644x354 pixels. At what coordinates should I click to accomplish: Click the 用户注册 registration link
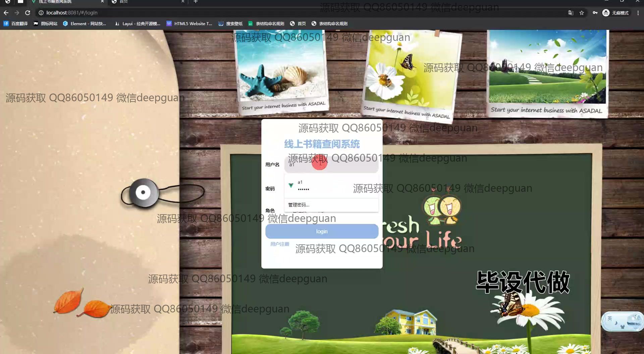point(280,244)
